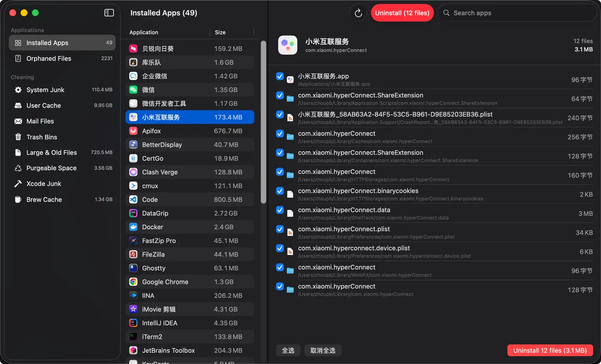Click the 全选 select-all button

(288, 350)
